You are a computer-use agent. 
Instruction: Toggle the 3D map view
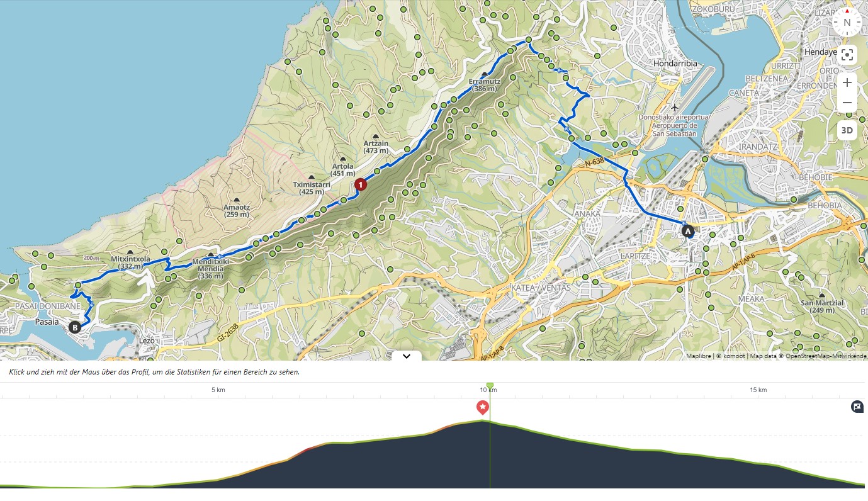click(847, 130)
